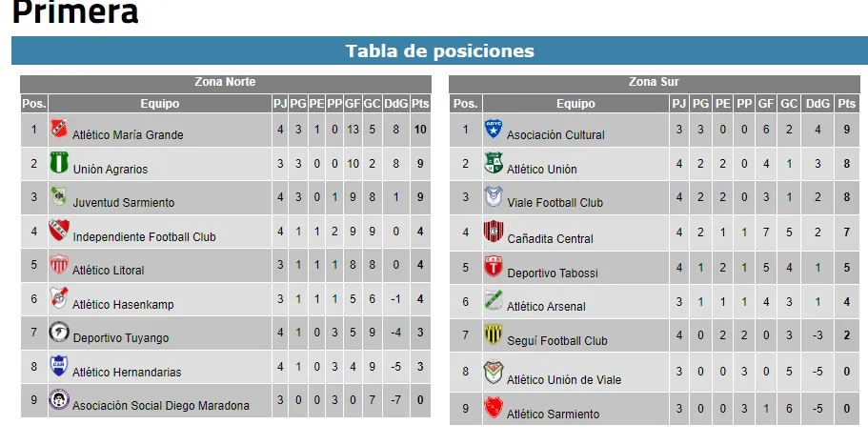Click the Asociación Cultural team badge
Screen dimensions: 868x445
click(x=493, y=129)
